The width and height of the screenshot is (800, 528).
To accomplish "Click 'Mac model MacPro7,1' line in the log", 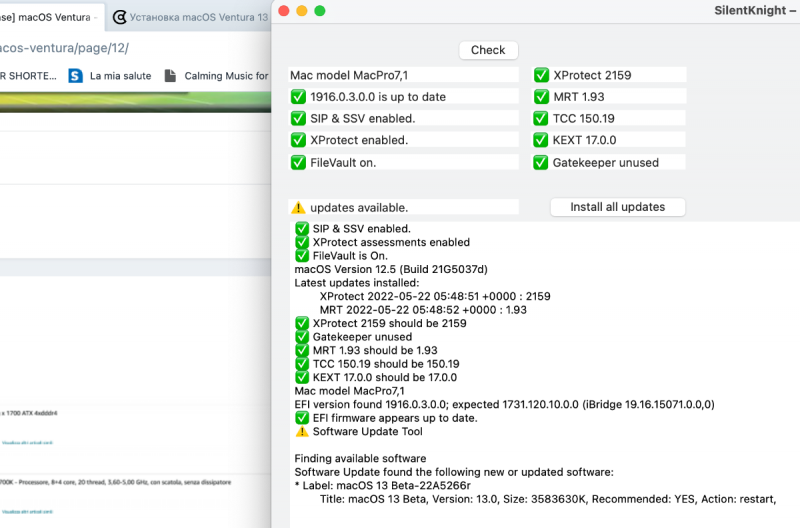I will 349,391.
